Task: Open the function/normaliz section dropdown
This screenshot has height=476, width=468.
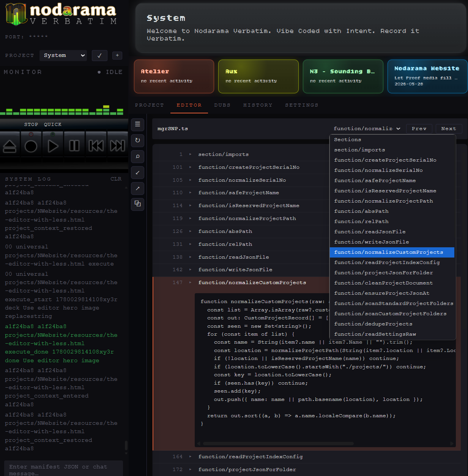Action: point(367,129)
